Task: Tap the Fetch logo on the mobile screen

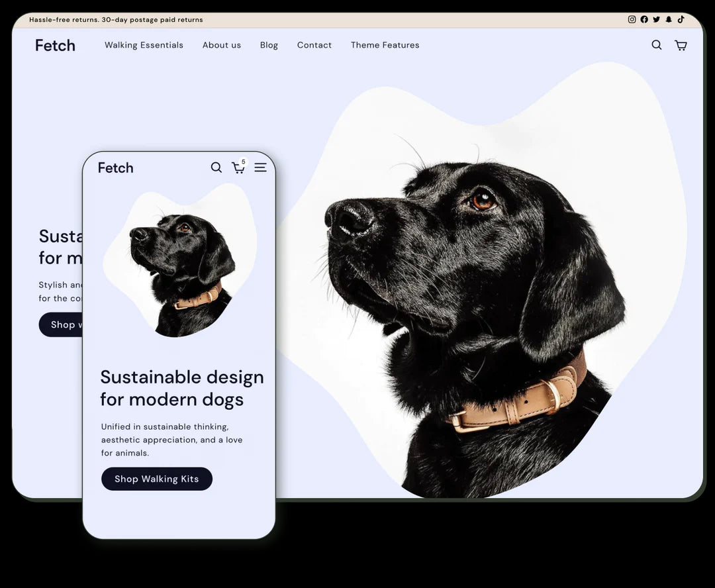Action: pyautogui.click(x=115, y=168)
